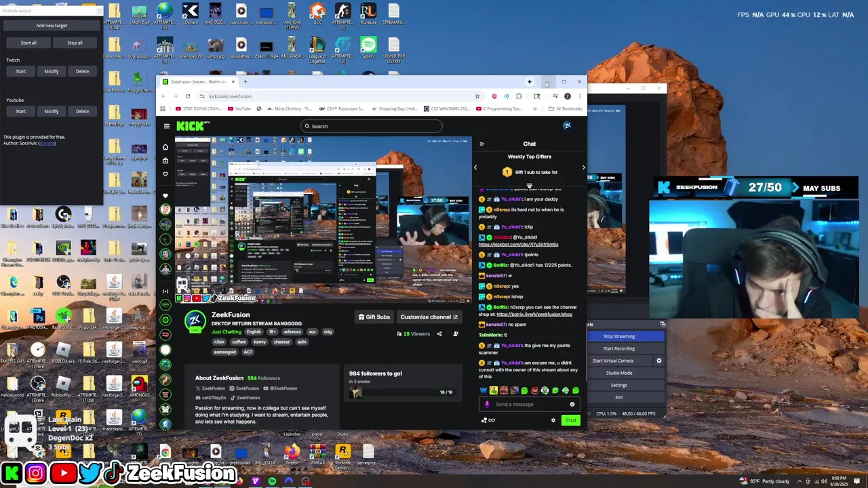Open Firefox desktop shortcut

pos(292,454)
